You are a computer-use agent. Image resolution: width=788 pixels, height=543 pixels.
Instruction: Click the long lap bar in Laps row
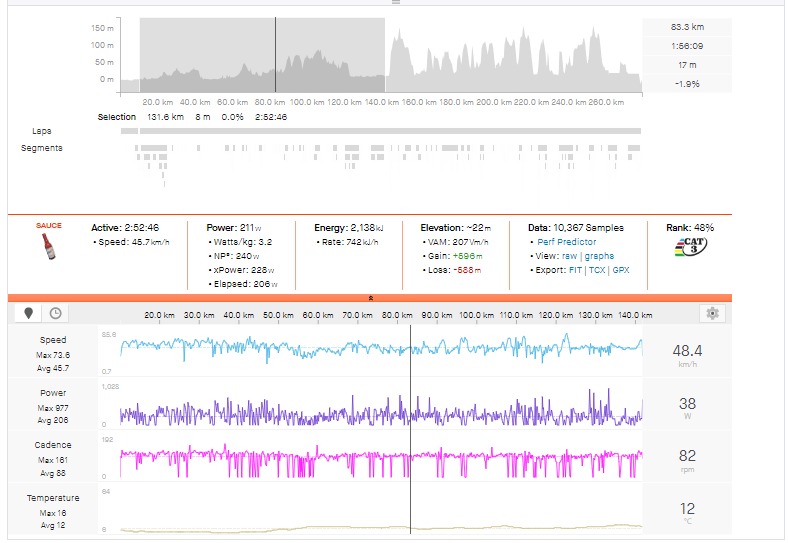[390, 131]
